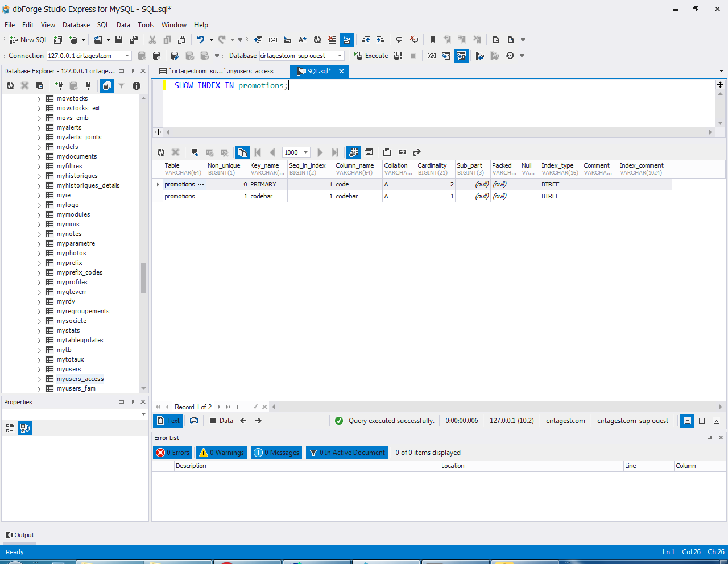
Task: Open the Connection dropdown list
Action: [x=127, y=56]
